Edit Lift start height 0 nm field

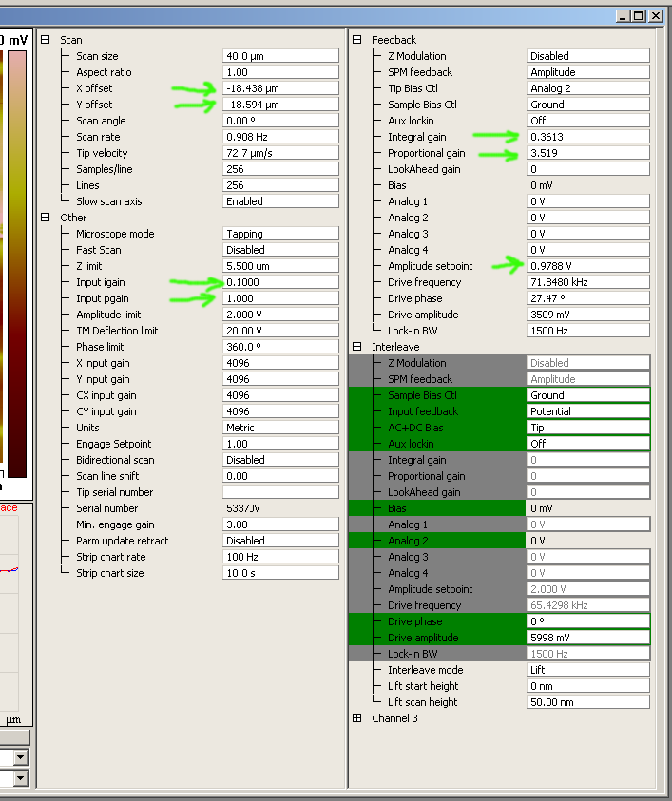pos(588,685)
